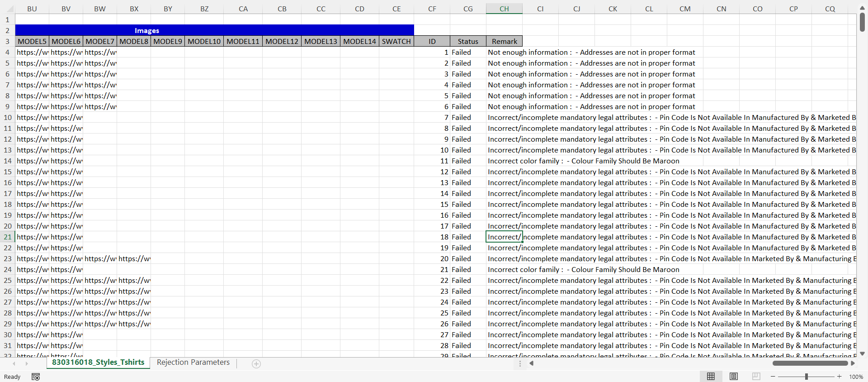Click the Incorrect color family remark in row 24
Viewport: 868px width, 382px height.
tap(584, 269)
